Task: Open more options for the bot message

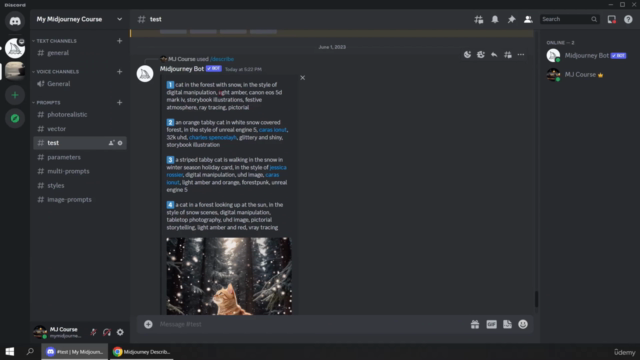Action: point(521,55)
